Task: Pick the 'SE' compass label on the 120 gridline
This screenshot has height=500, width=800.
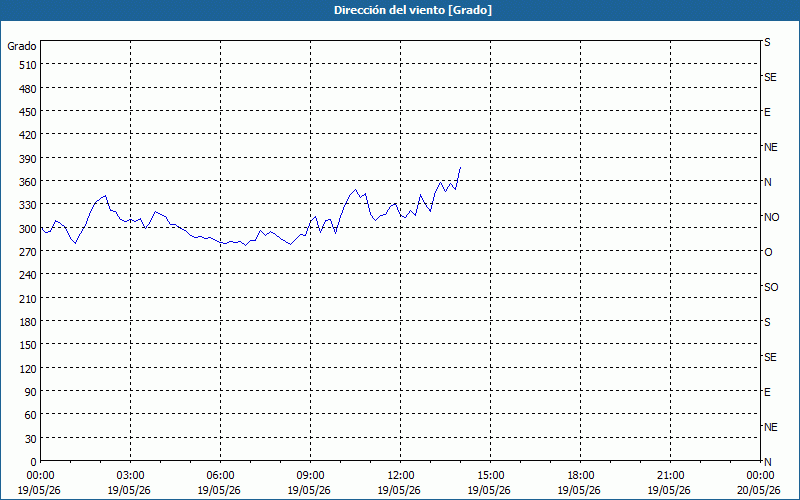Action: click(770, 358)
